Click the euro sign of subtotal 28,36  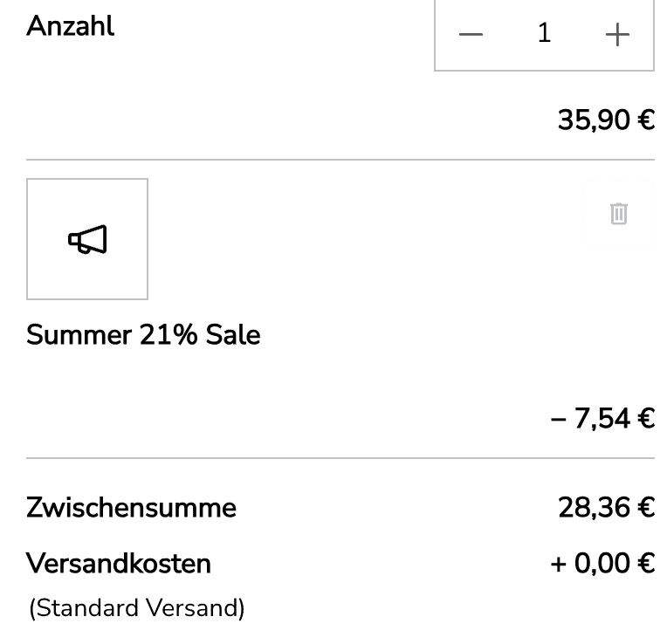(x=646, y=508)
